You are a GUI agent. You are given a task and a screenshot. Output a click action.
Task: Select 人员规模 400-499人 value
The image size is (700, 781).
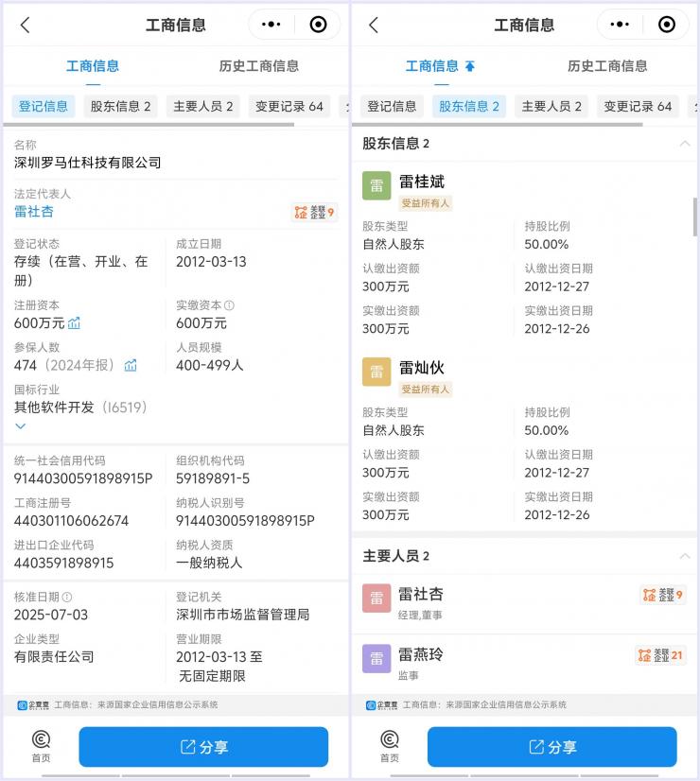tap(210, 366)
